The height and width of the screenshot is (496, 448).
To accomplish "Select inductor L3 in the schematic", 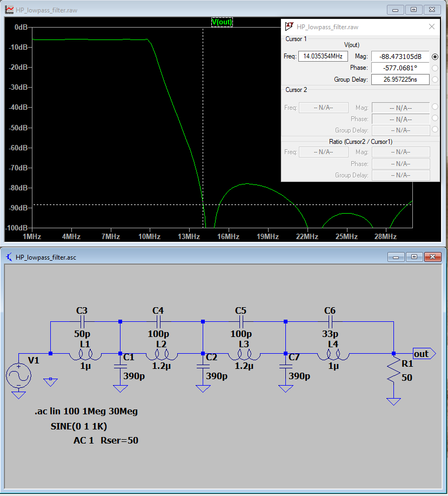I will point(244,355).
